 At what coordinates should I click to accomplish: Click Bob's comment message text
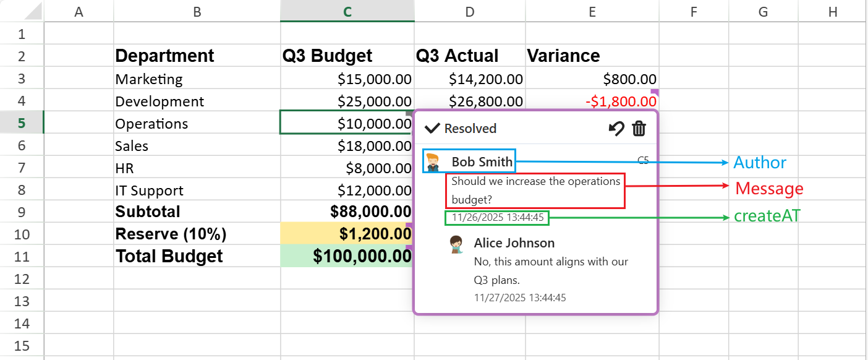[x=535, y=191]
